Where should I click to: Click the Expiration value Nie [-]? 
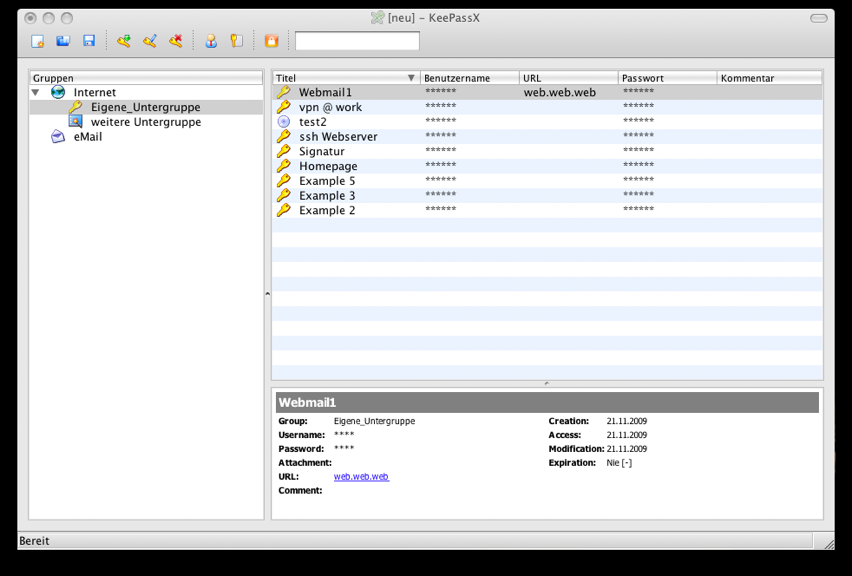tap(619, 463)
